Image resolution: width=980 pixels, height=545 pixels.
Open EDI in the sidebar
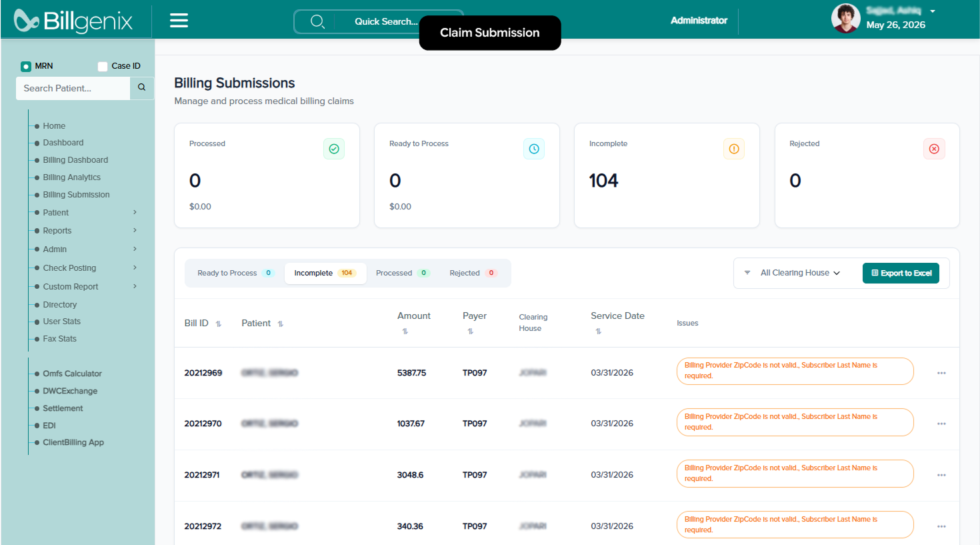pos(49,426)
